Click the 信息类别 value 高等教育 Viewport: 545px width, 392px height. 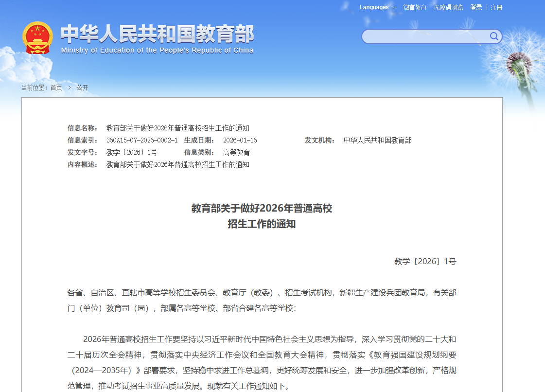coord(236,152)
